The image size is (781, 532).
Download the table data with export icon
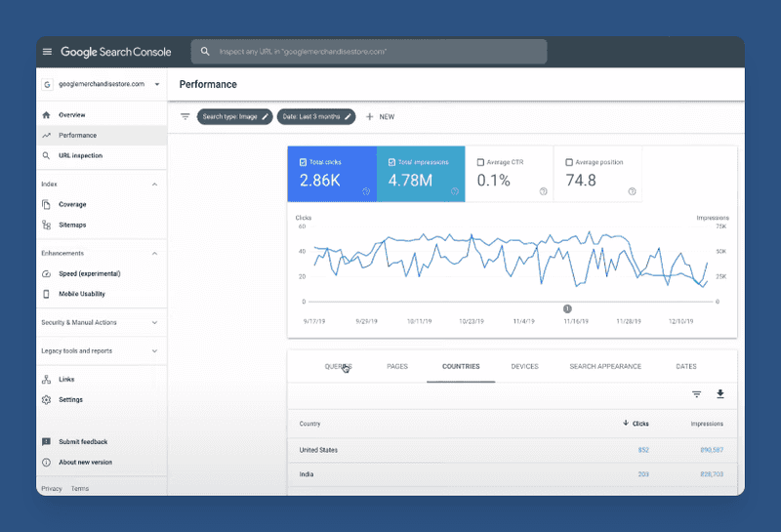coord(720,394)
